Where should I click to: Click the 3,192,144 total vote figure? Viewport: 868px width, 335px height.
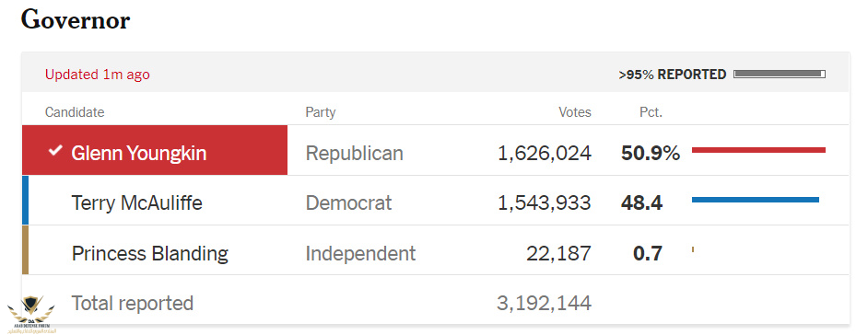pyautogui.click(x=545, y=303)
